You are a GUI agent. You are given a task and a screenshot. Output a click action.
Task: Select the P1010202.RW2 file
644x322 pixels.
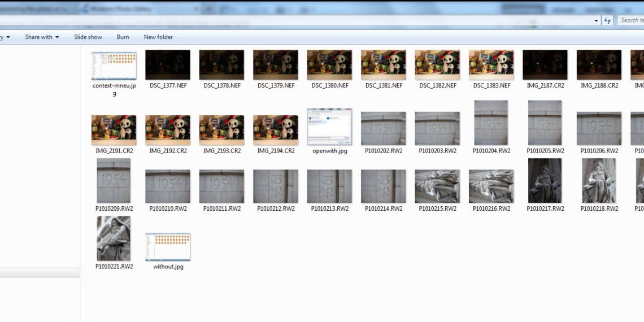click(x=383, y=129)
